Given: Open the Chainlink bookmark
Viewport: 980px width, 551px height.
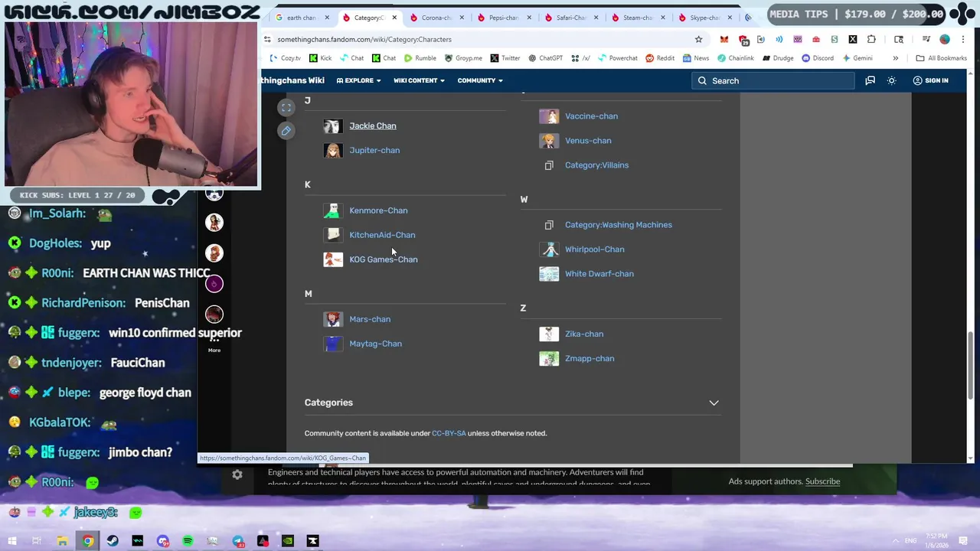Looking at the screenshot, I should (735, 58).
